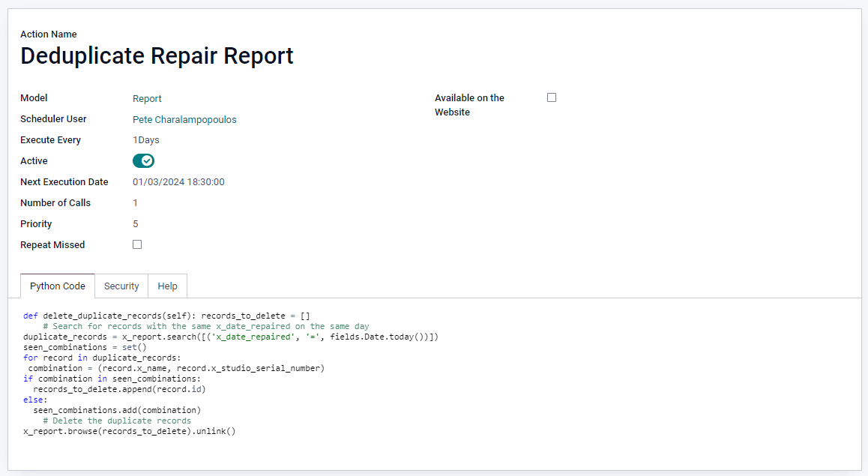Click the 'for record in duplicate_records' line
This screenshot has height=476, width=868.
tap(102, 358)
